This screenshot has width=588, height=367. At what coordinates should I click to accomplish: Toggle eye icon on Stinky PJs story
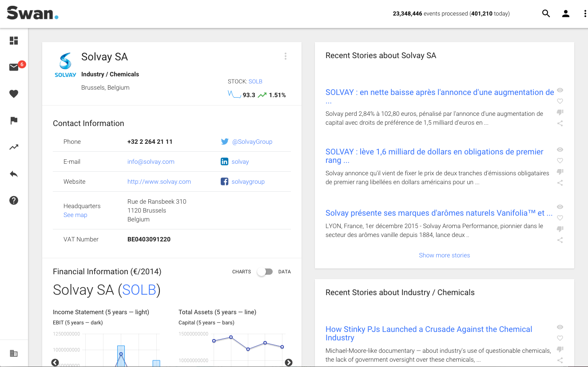pos(560,327)
